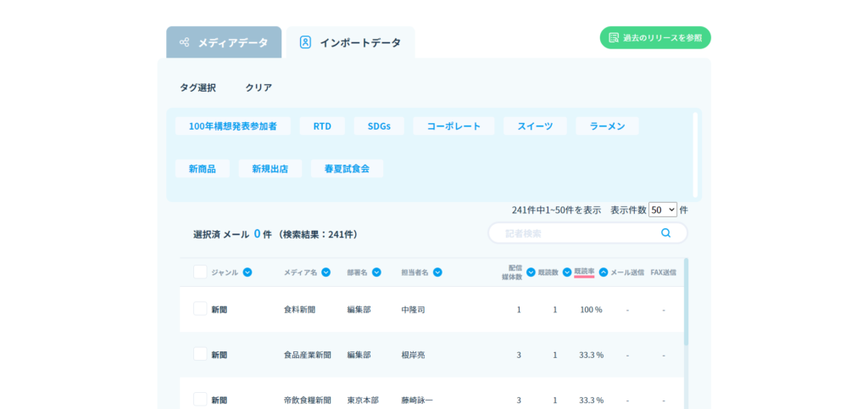
Task: Check the select-all checkbox in table header
Action: point(200,272)
